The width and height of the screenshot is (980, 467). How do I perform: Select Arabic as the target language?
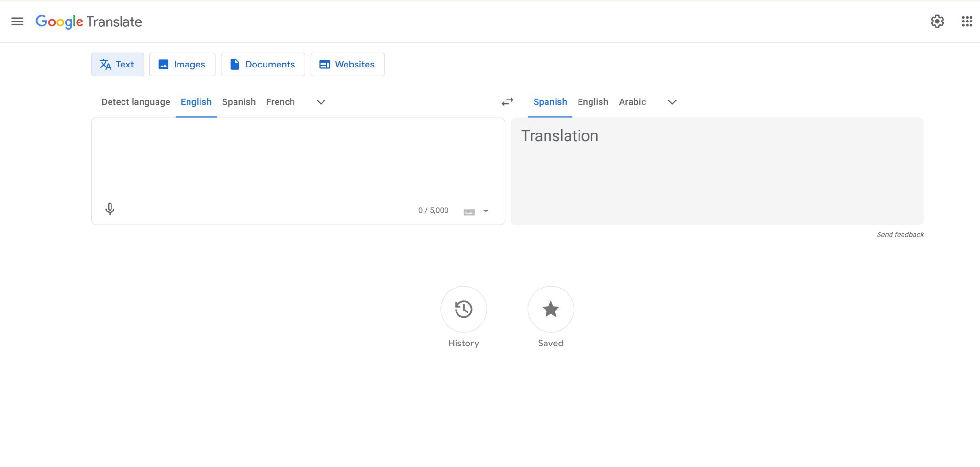pos(632,102)
